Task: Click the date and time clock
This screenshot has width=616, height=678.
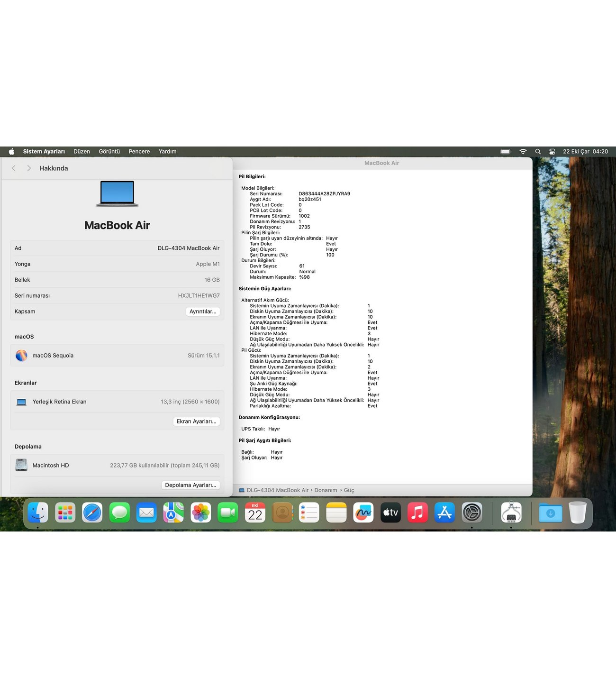Action: click(585, 152)
